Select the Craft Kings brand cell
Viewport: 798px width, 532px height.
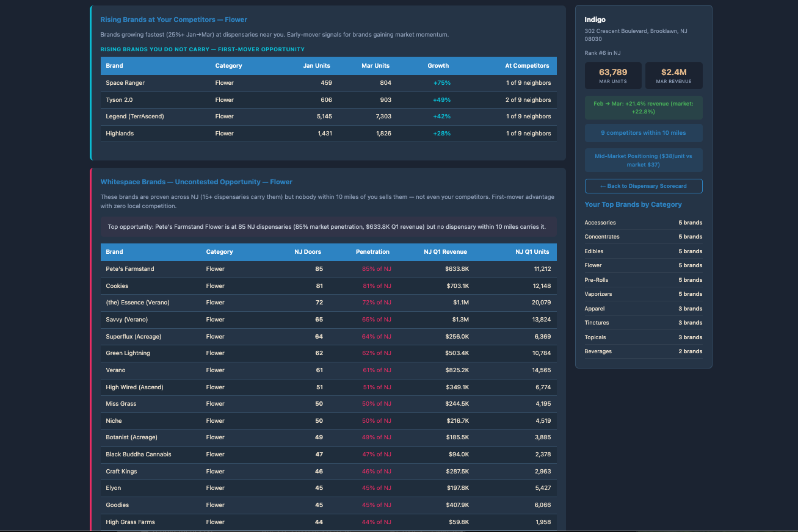coord(122,472)
